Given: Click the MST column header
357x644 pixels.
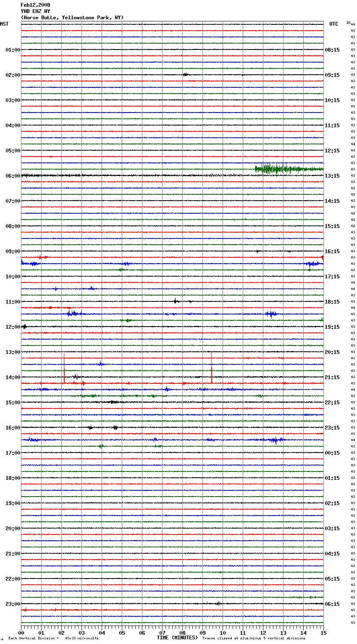Looking at the screenshot, I should tap(4, 24).
